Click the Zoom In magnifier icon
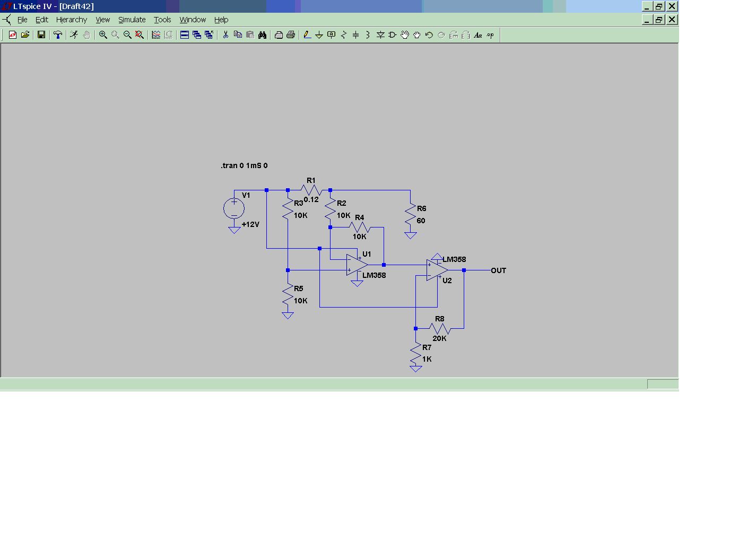This screenshot has height=560, width=747. (x=103, y=35)
